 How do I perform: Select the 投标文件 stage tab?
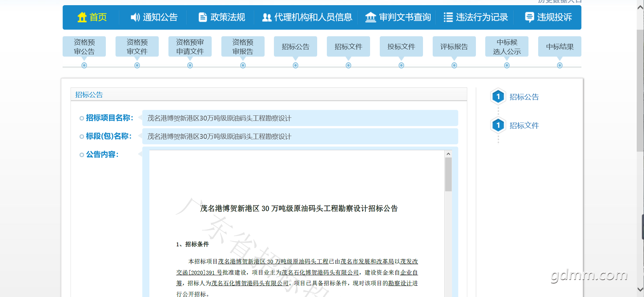coord(401,47)
